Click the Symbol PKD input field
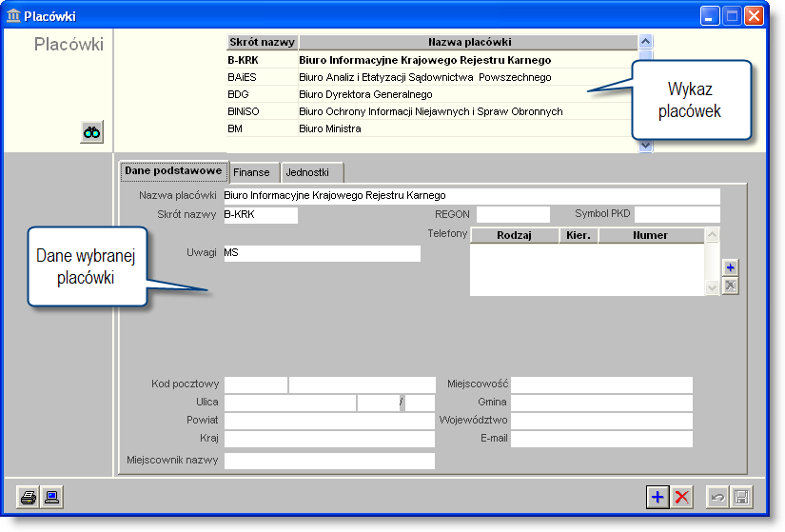 pyautogui.click(x=677, y=214)
